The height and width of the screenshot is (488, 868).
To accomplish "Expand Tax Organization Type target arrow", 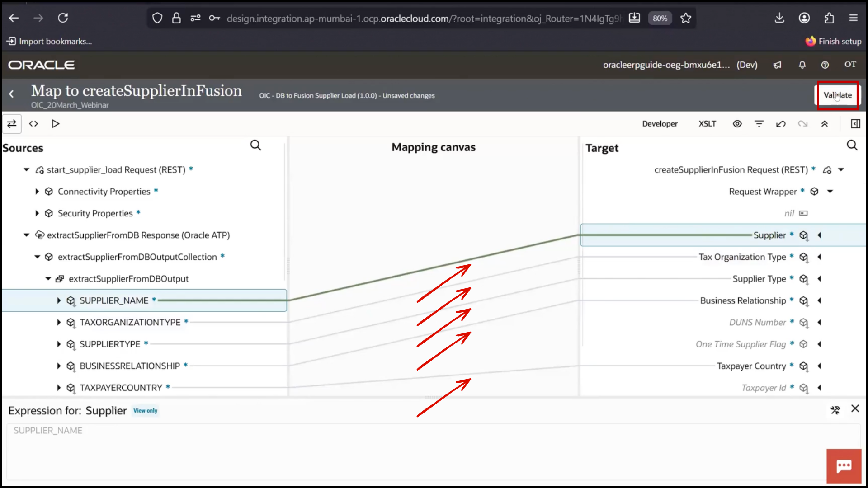I will [x=819, y=257].
